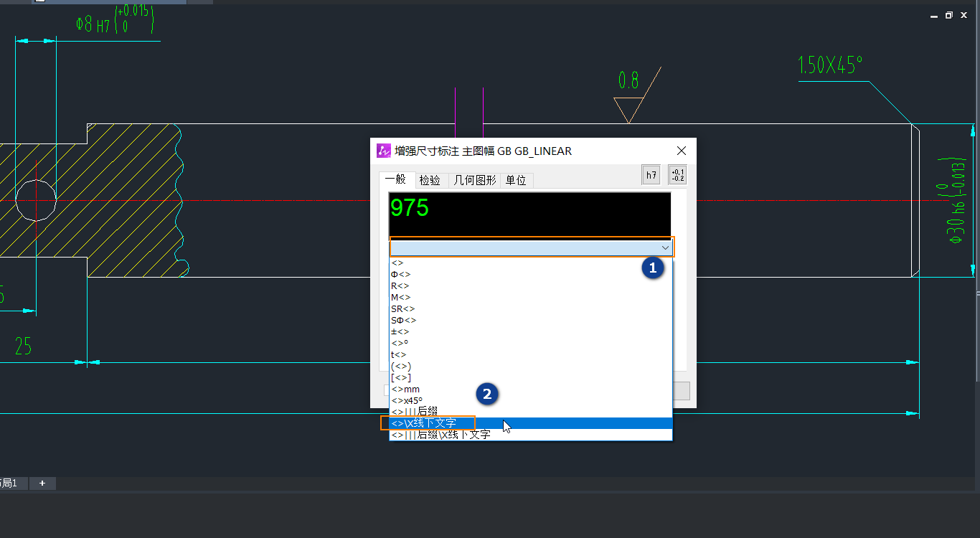Close the drawing document window
Viewport: 980px width, 538px height.
click(x=963, y=15)
